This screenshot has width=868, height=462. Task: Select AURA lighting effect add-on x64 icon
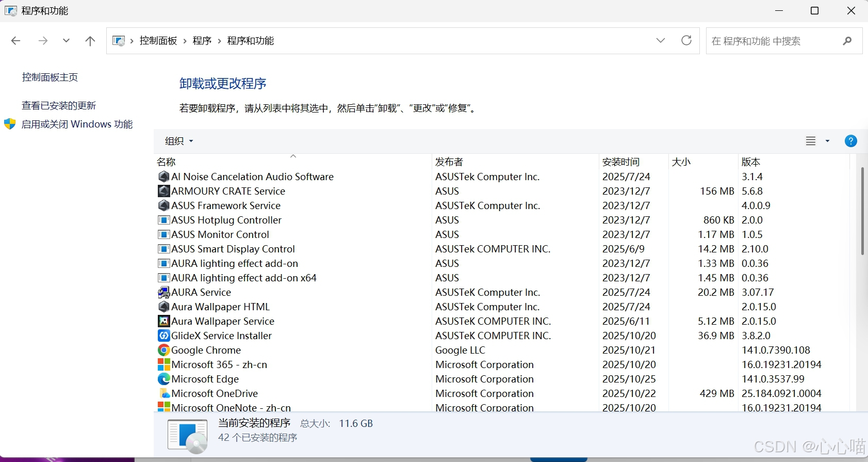(x=163, y=278)
